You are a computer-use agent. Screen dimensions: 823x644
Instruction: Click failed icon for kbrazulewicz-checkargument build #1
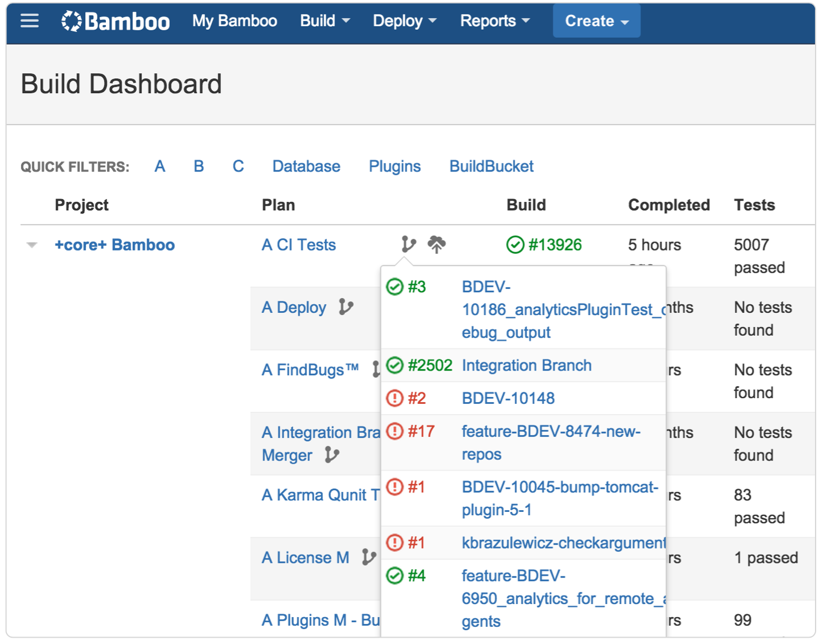coord(395,542)
